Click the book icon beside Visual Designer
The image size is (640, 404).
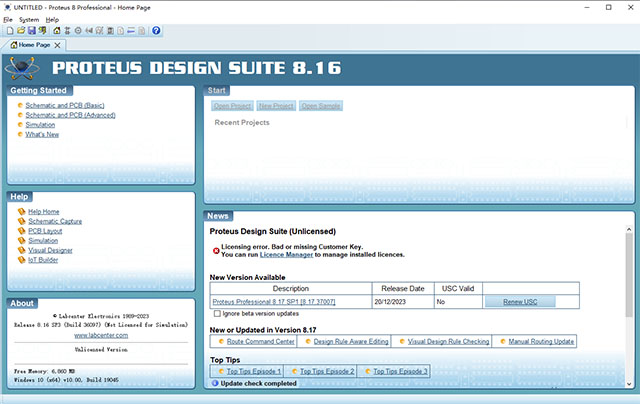click(x=22, y=250)
